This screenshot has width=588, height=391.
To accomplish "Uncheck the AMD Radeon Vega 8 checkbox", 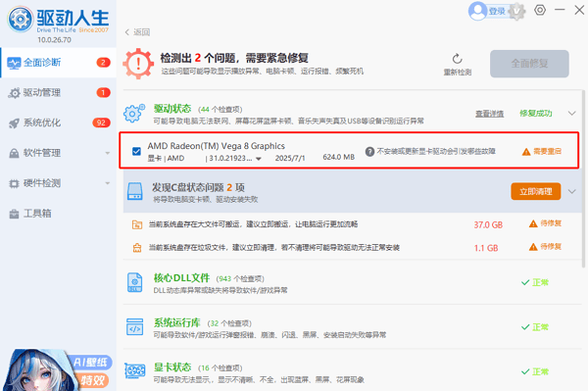I will [136, 151].
